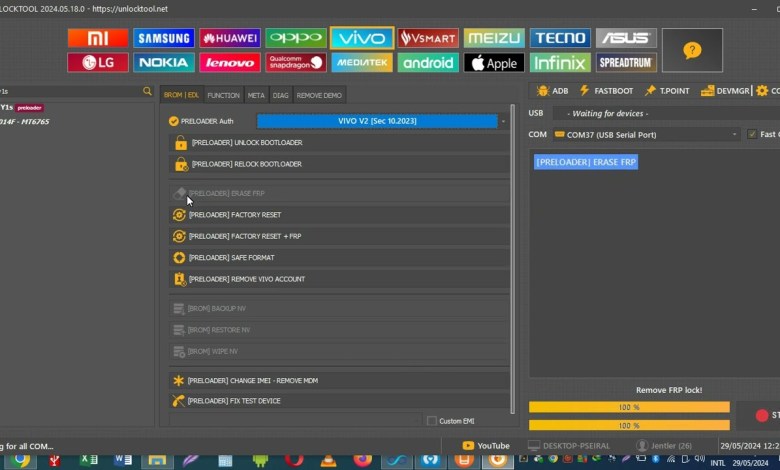Click the yellow question mark help icon
780x470 pixels.
(x=692, y=49)
